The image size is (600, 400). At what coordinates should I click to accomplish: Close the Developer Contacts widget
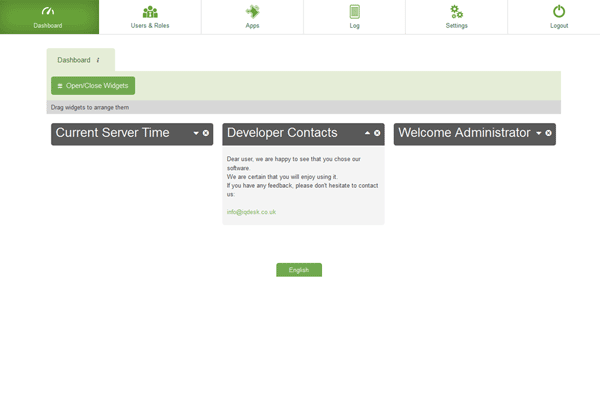tap(377, 133)
